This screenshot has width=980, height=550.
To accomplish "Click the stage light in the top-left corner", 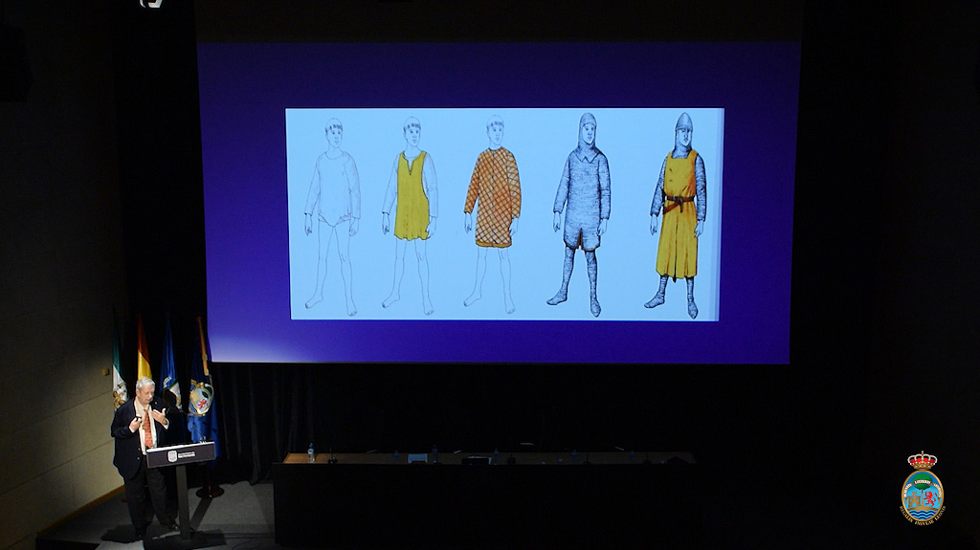I will click(151, 4).
